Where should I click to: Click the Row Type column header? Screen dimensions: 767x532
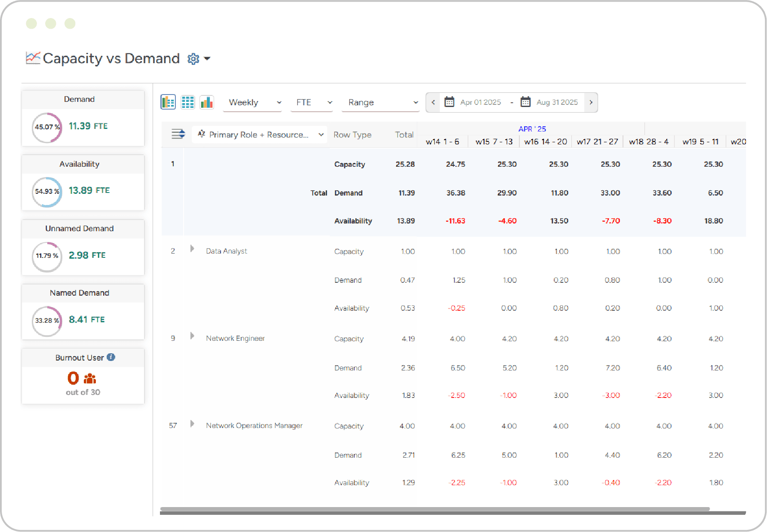(352, 135)
